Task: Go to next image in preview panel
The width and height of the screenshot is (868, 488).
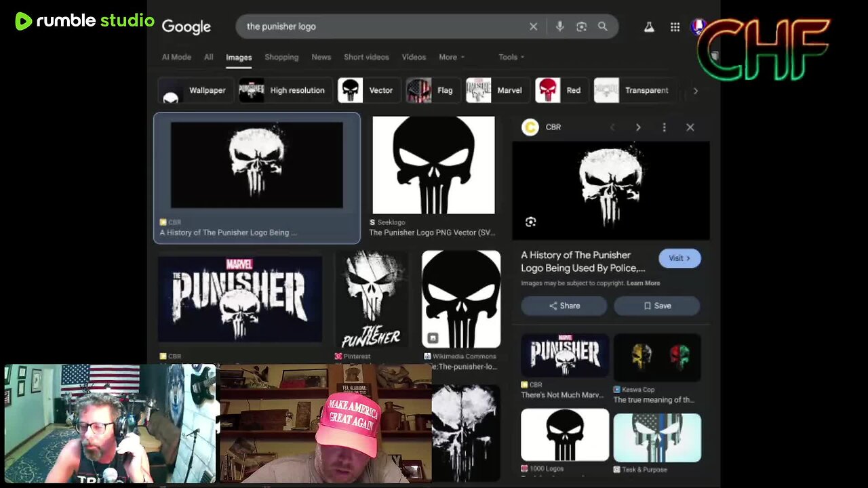Action: [x=638, y=127]
